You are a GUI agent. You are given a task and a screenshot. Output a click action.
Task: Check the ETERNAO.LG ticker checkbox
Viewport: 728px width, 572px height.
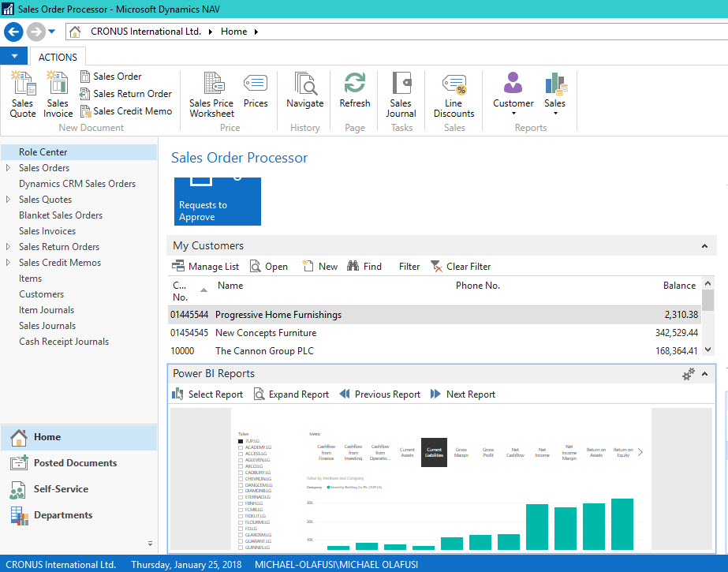coord(241,497)
